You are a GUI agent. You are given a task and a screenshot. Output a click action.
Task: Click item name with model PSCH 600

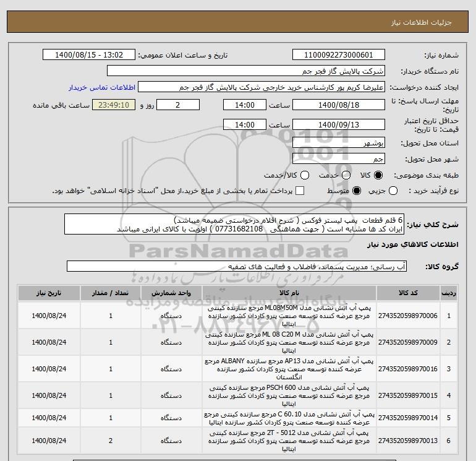pyautogui.click(x=289, y=395)
